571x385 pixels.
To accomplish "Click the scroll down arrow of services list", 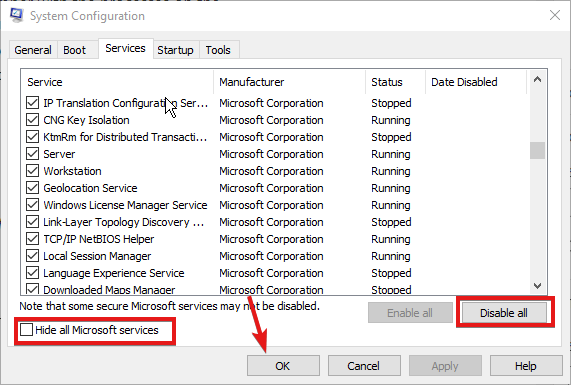I will pyautogui.click(x=537, y=286).
